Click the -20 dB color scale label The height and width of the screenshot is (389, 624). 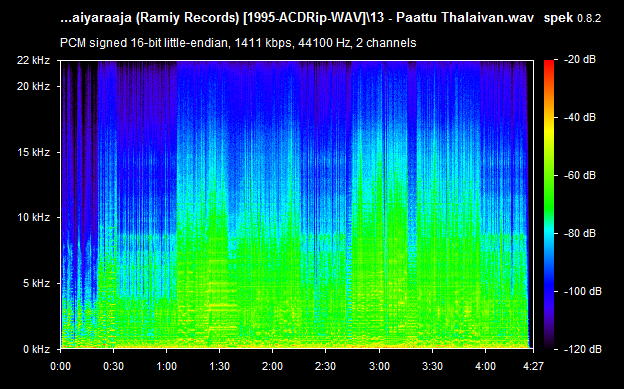pyautogui.click(x=580, y=60)
